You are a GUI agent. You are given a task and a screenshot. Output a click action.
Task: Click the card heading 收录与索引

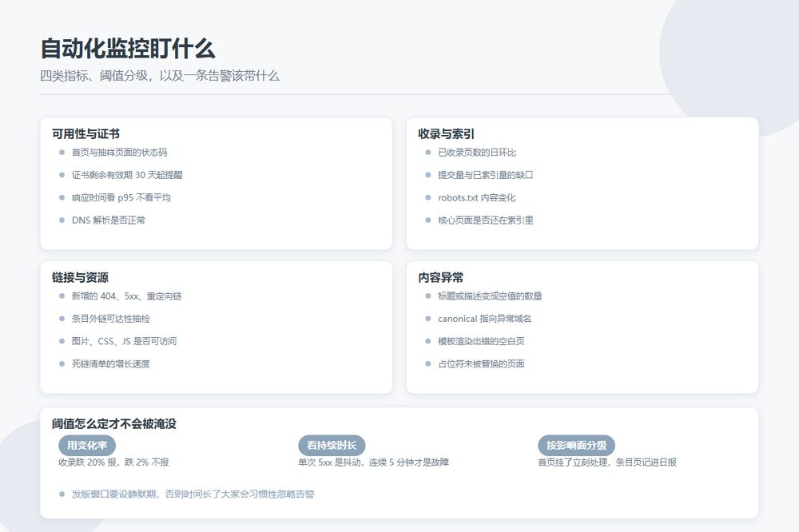pos(447,134)
